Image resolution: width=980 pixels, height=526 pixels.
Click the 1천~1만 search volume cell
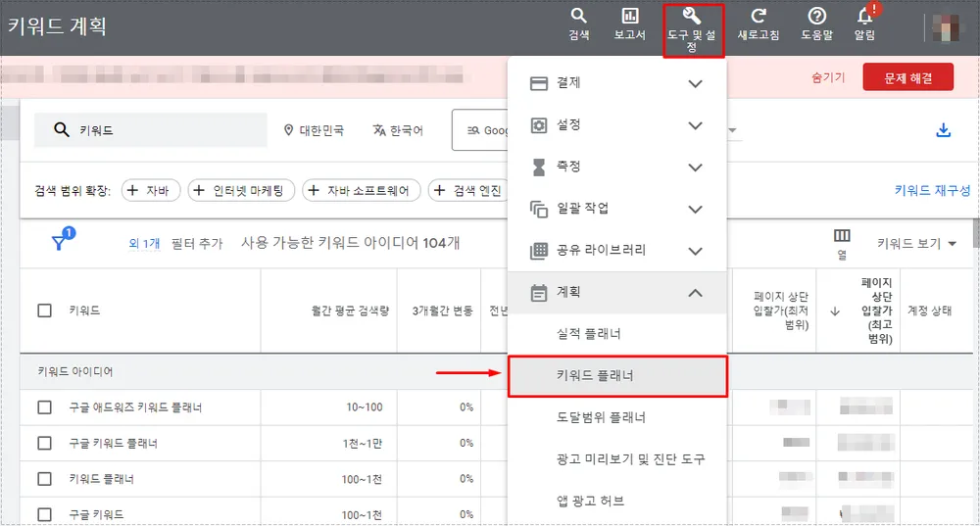click(363, 443)
